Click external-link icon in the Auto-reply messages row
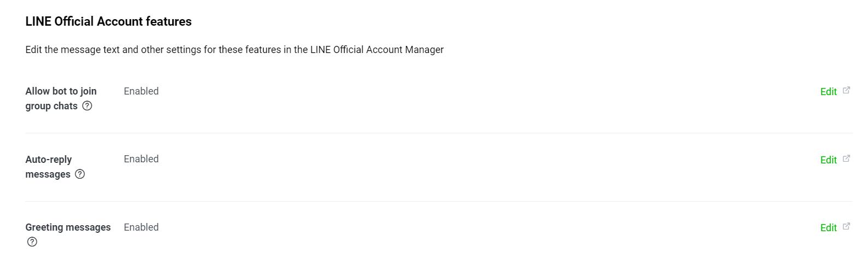 [x=846, y=158]
